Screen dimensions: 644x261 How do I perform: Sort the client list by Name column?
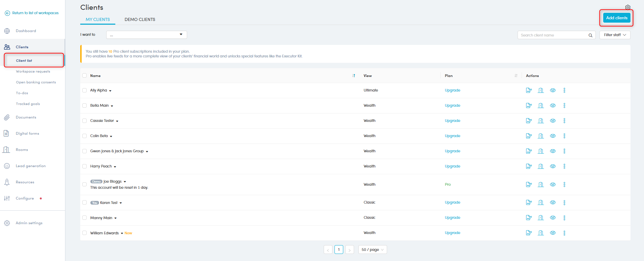click(x=353, y=76)
